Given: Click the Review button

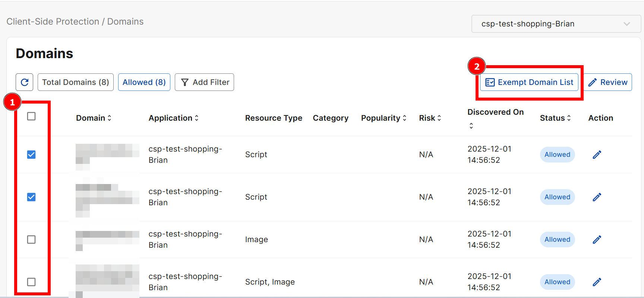Looking at the screenshot, I should pyautogui.click(x=608, y=82).
